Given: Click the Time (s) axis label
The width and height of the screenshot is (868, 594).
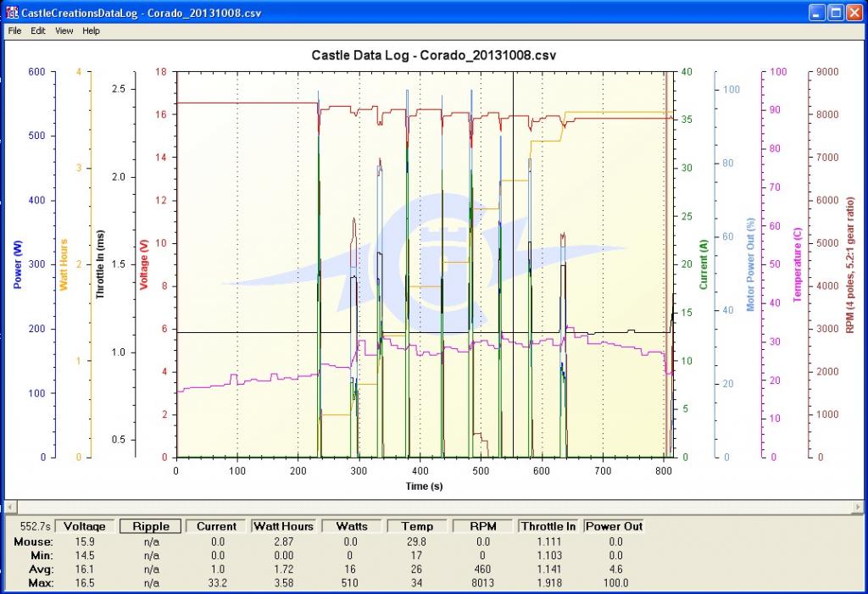Looking at the screenshot, I should pos(422,486).
